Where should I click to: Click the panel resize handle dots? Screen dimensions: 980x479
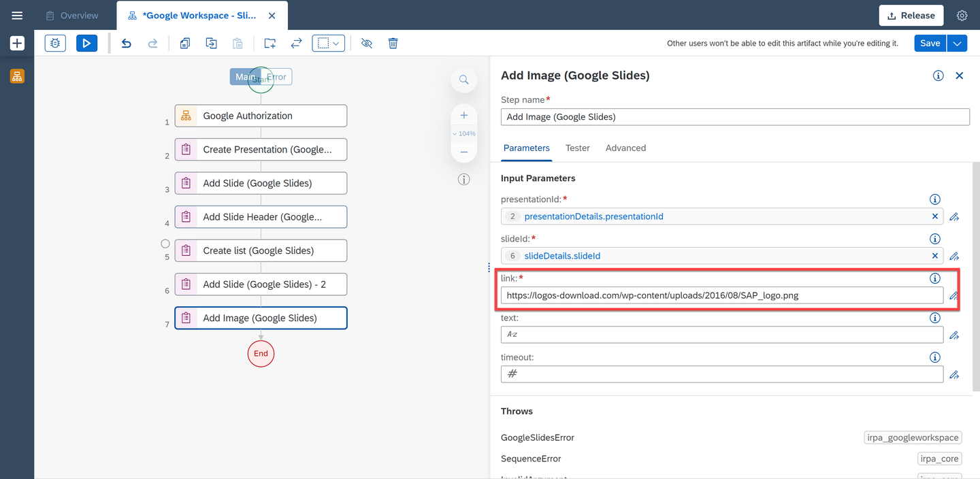(x=489, y=267)
